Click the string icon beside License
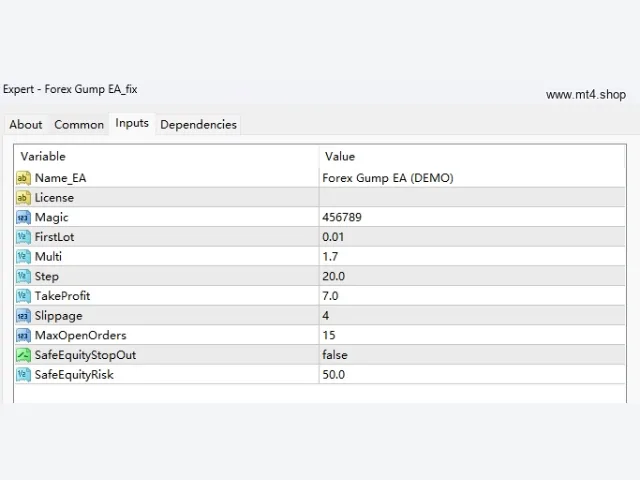 (x=23, y=198)
